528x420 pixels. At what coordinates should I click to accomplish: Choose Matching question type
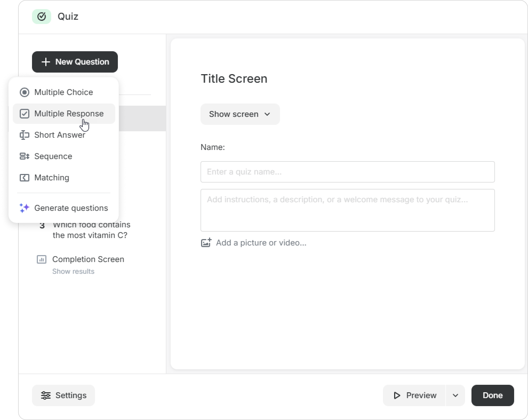coord(64,178)
